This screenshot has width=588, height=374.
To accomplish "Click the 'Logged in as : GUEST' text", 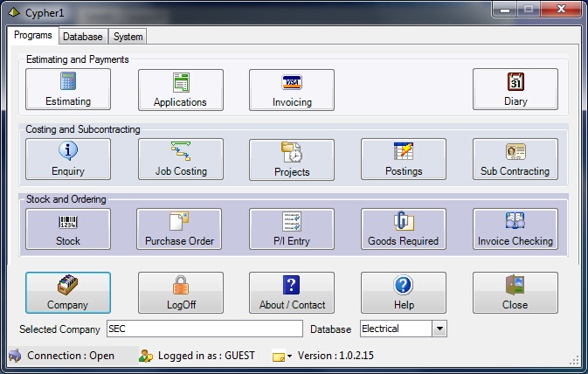I will click(x=206, y=356).
